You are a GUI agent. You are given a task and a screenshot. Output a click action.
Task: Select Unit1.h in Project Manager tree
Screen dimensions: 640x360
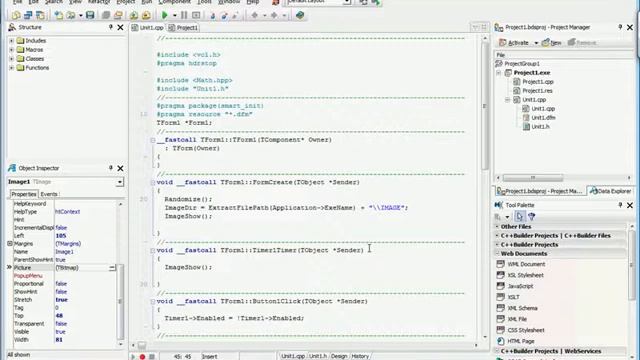pyautogui.click(x=540, y=127)
